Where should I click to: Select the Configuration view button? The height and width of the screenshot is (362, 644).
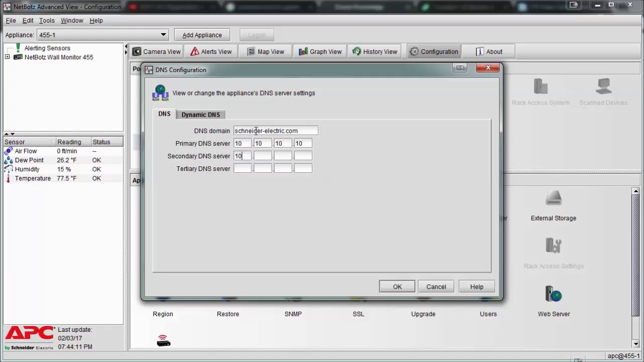coord(434,51)
